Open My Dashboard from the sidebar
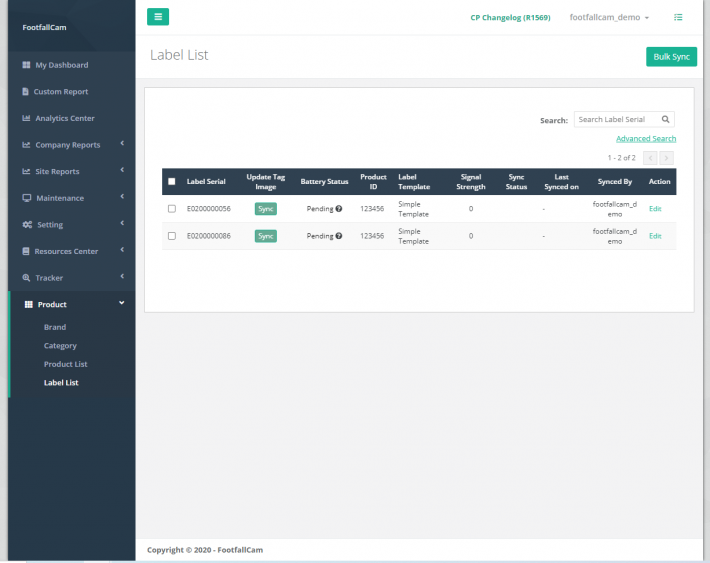Viewport: 710px width, 563px height. point(61,65)
